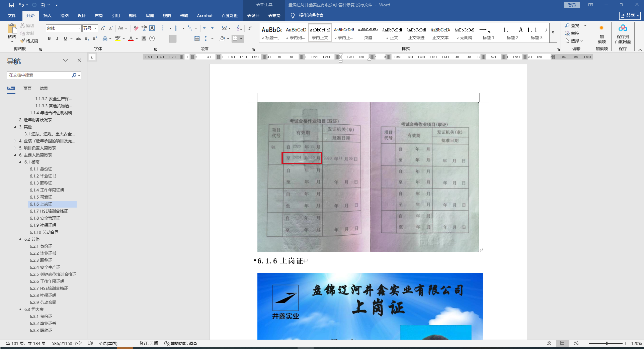
Task: Save the document with the floppy disk icon
Action: [x=11, y=5]
